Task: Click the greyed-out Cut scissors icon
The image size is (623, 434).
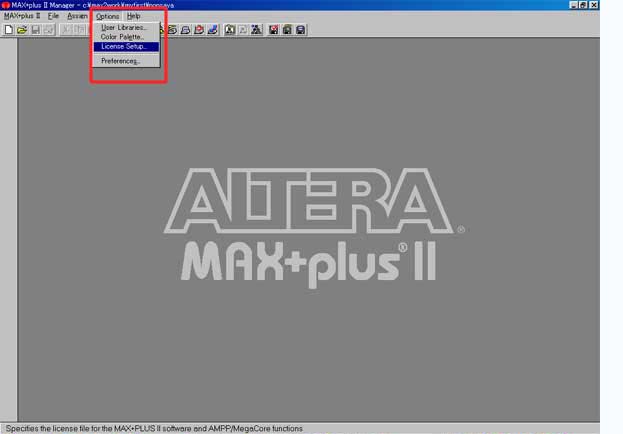Action: pyautogui.click(x=66, y=30)
